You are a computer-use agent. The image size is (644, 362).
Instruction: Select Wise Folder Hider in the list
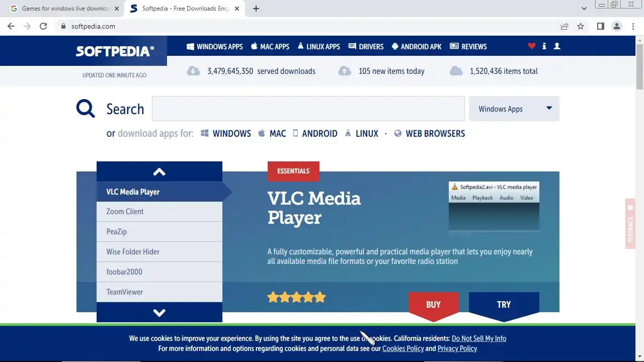[159, 252]
